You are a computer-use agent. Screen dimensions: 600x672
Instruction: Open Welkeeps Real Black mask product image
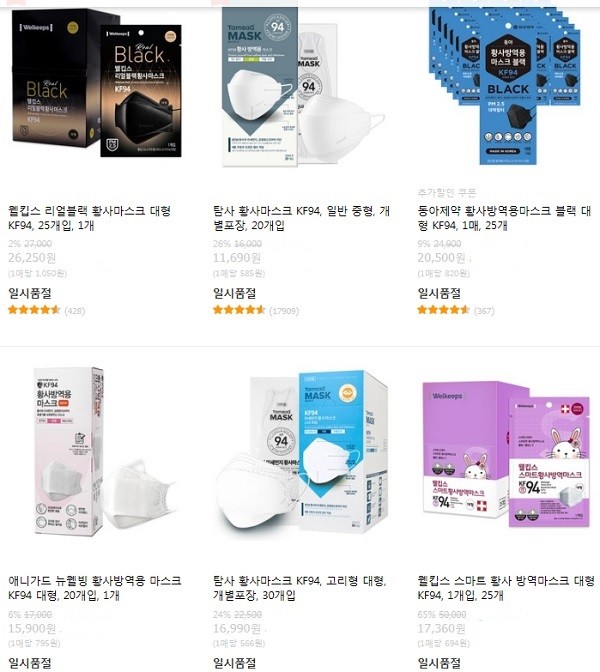coord(96,84)
